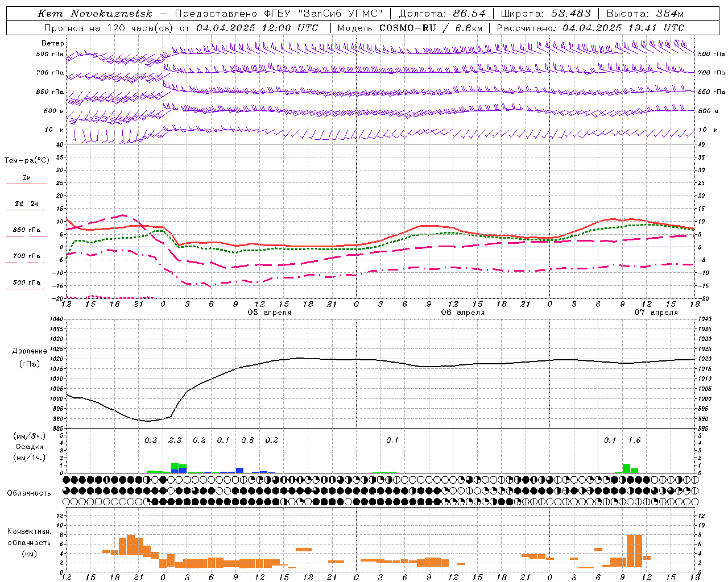
Task: Click the 0.6 precipitation total value
Action: pos(247,440)
